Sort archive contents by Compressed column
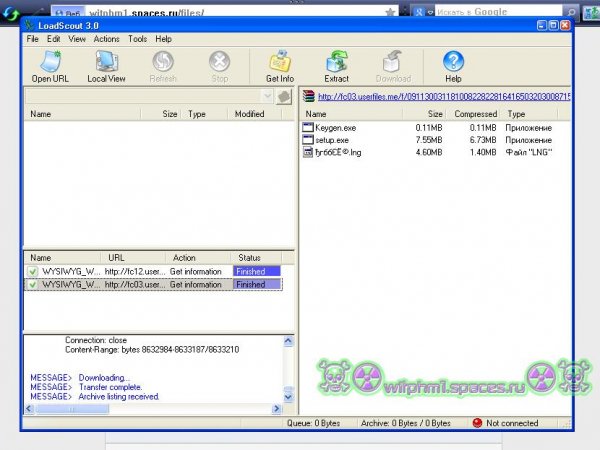The height and width of the screenshot is (450, 600). click(x=475, y=114)
